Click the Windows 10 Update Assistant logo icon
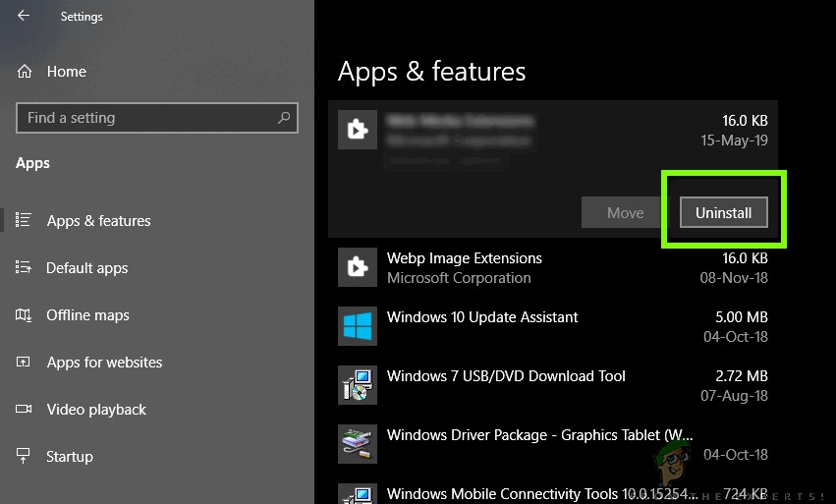The height and width of the screenshot is (504, 836). [x=358, y=326]
